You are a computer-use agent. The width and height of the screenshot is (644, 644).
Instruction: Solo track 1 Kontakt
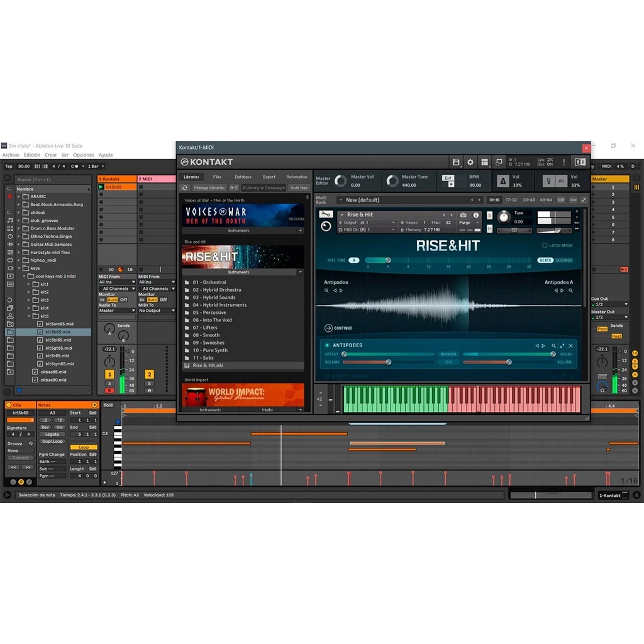[x=109, y=383]
